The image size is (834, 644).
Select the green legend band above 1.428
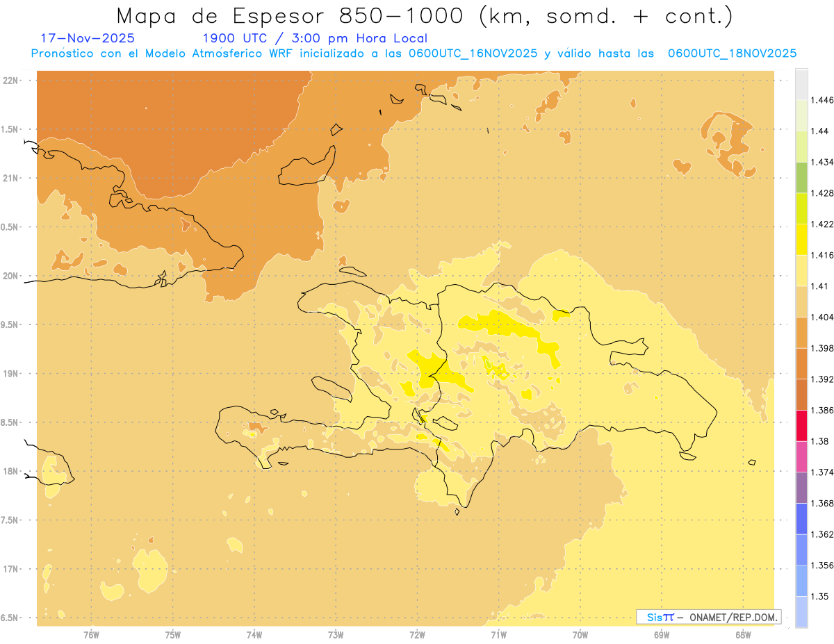[x=801, y=177]
